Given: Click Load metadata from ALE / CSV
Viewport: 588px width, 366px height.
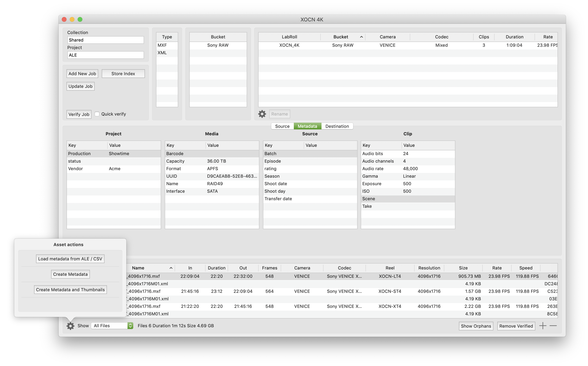Looking at the screenshot, I should (x=70, y=259).
